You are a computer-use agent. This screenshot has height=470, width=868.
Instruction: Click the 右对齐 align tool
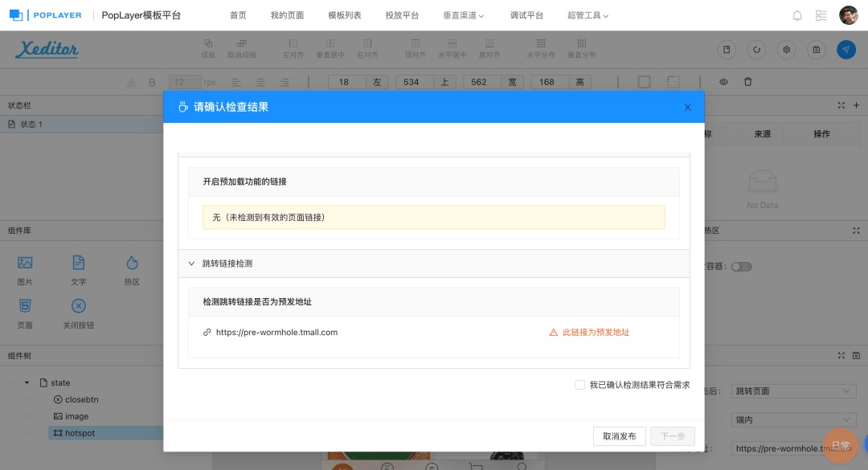[367, 49]
